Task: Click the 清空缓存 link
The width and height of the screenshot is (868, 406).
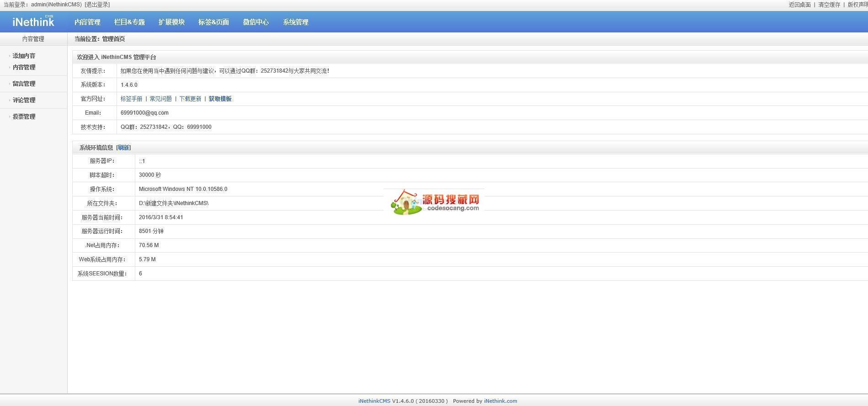Action: [x=829, y=5]
